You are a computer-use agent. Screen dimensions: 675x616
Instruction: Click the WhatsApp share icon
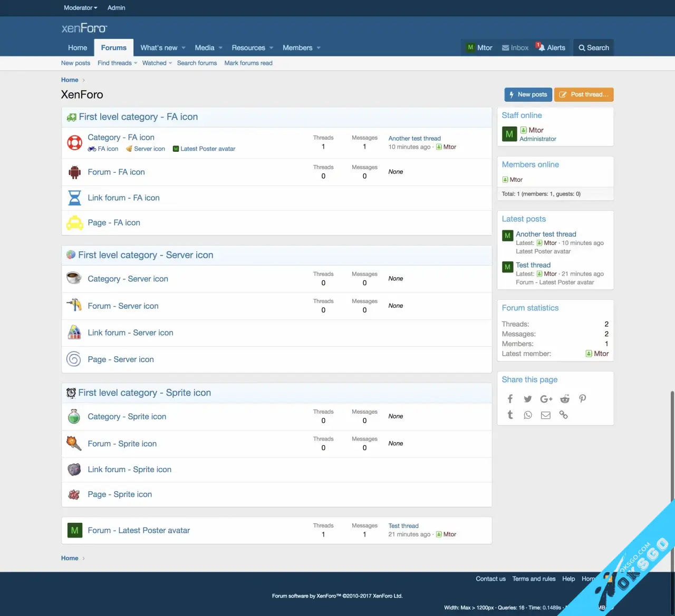click(x=528, y=415)
